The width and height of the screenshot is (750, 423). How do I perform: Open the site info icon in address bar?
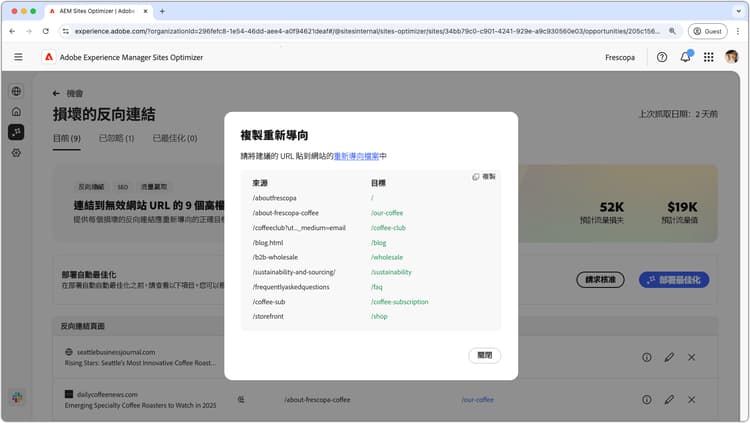66,31
